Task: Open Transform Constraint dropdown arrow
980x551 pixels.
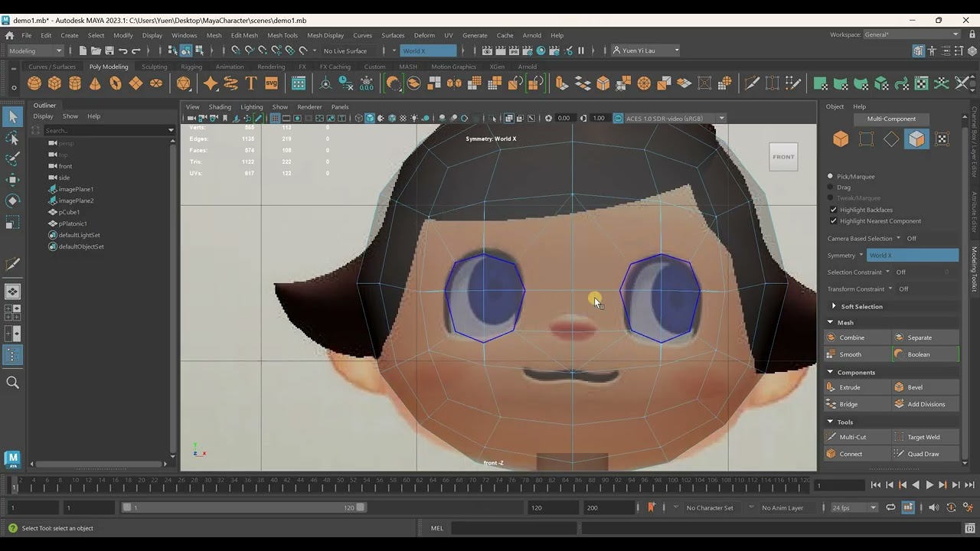Action: point(890,289)
